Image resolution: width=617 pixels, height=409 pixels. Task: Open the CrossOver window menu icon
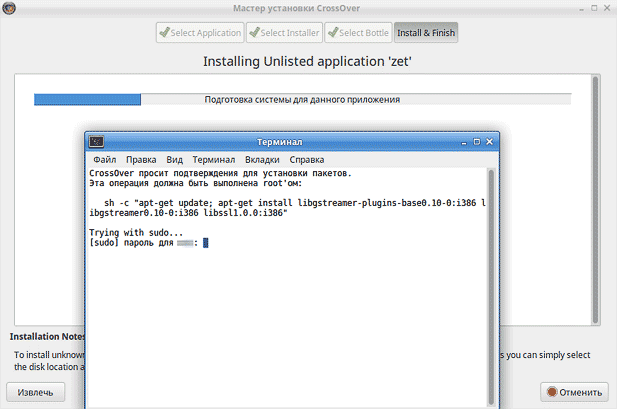tap(9, 8)
